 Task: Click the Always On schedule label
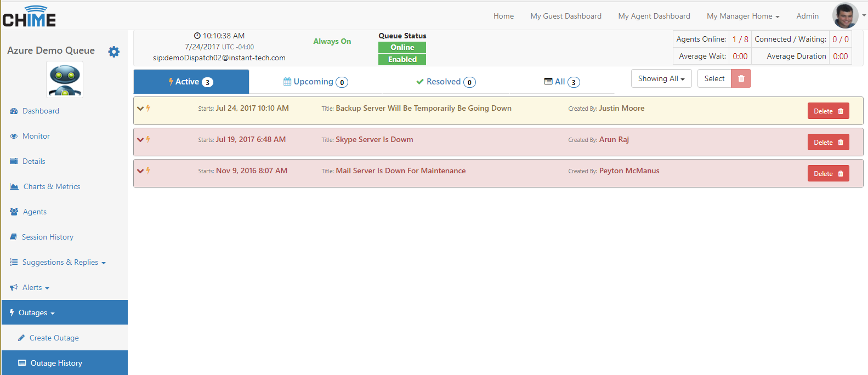pos(332,41)
